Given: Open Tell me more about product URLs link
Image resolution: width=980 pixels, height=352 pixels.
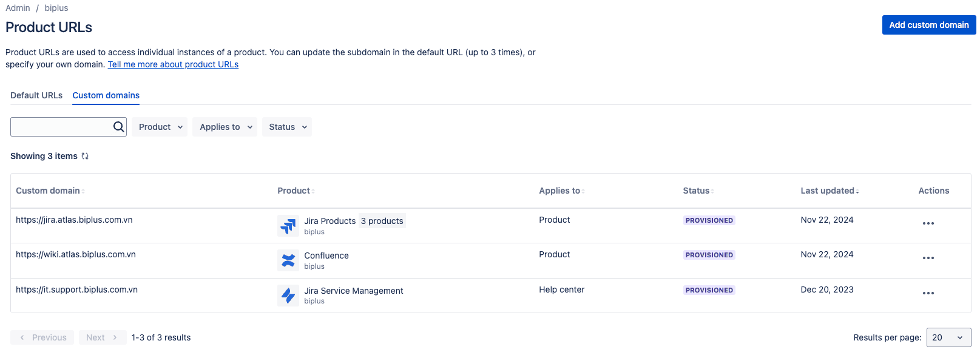Looking at the screenshot, I should click(173, 64).
